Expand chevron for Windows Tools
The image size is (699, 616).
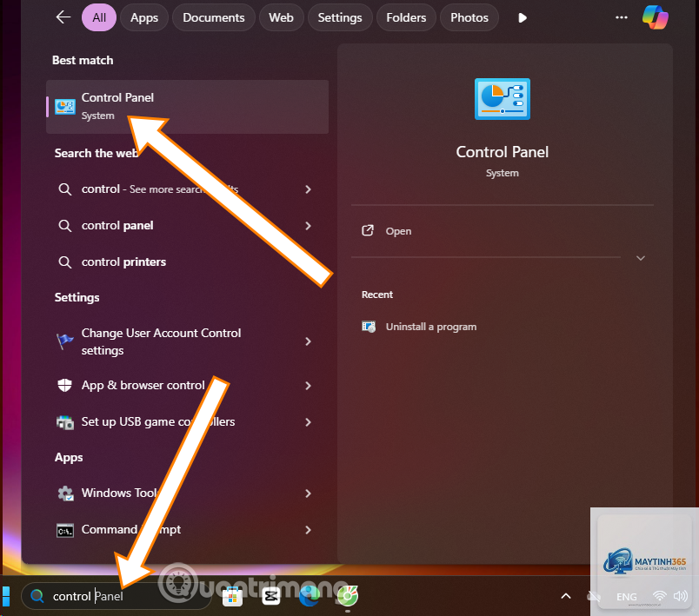[x=308, y=493]
